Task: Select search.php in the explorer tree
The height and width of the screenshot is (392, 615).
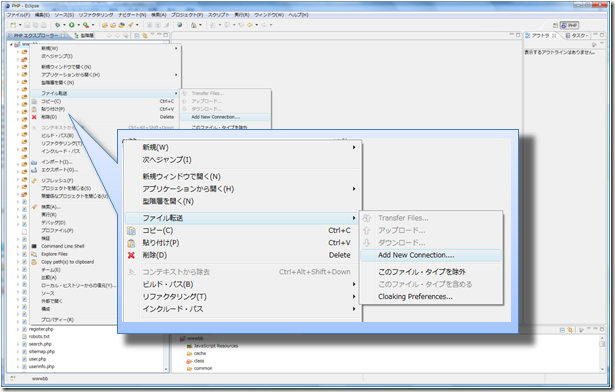Action: [x=40, y=344]
